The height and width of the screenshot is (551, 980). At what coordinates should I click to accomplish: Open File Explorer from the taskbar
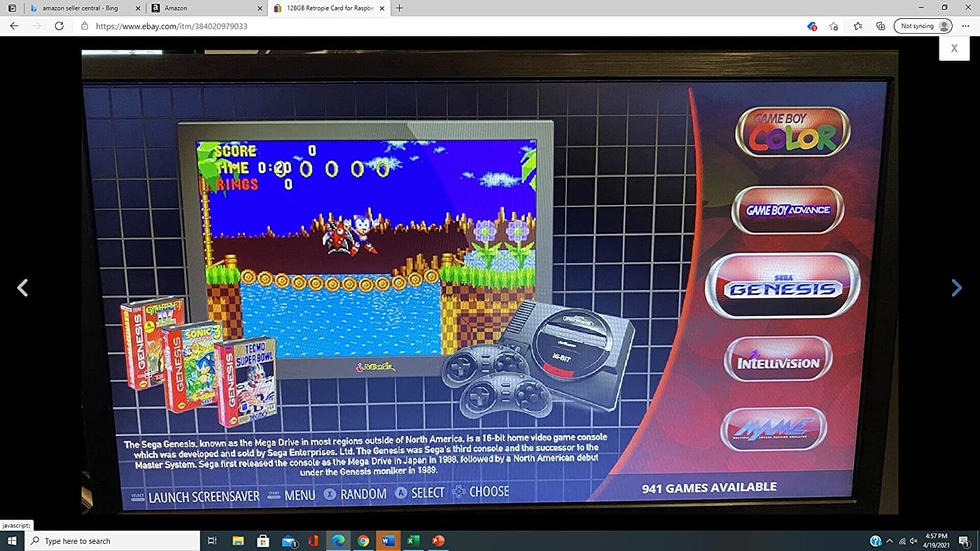(x=238, y=541)
